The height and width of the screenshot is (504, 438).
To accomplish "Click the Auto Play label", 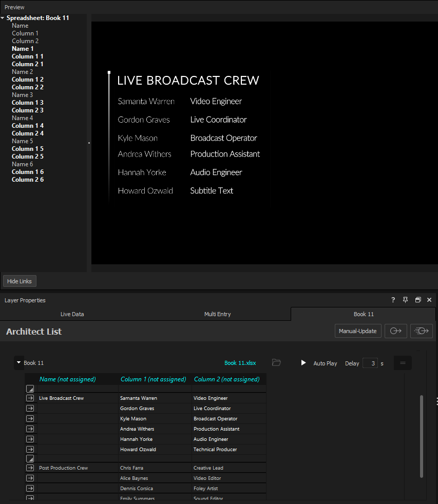I will [325, 363].
